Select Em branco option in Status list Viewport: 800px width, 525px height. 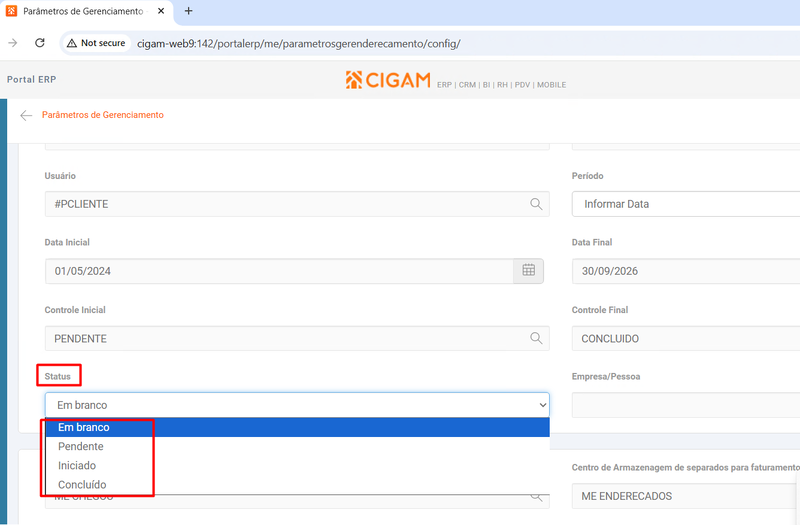pyautogui.click(x=297, y=427)
